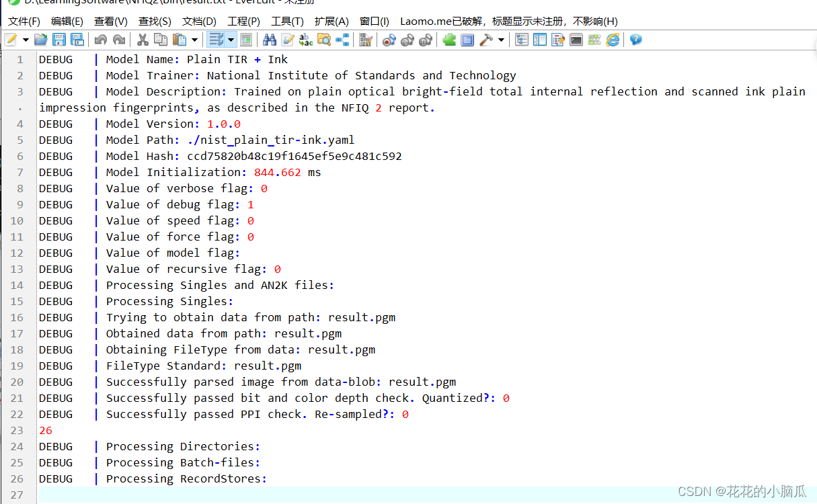Screen dimensions: 817x504
Task: Click the Copy icon
Action: (x=161, y=40)
